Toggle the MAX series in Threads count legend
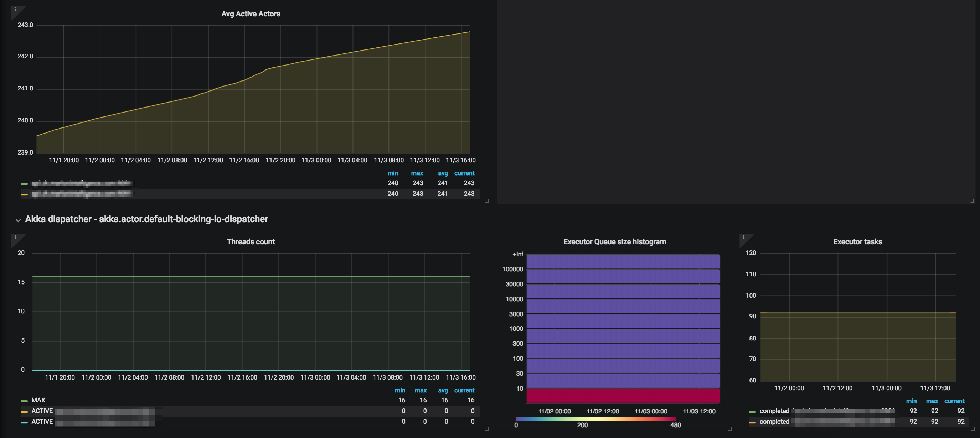This screenshot has height=438, width=980. tap(38, 400)
